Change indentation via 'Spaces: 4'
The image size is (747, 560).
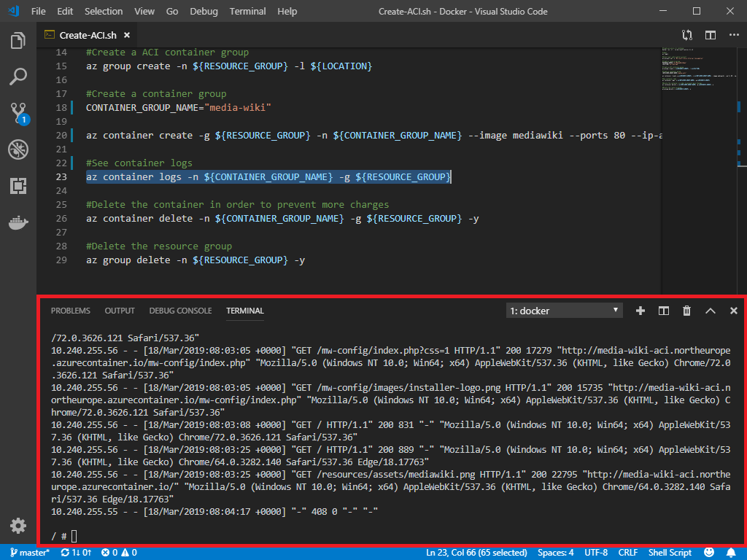[555, 553]
